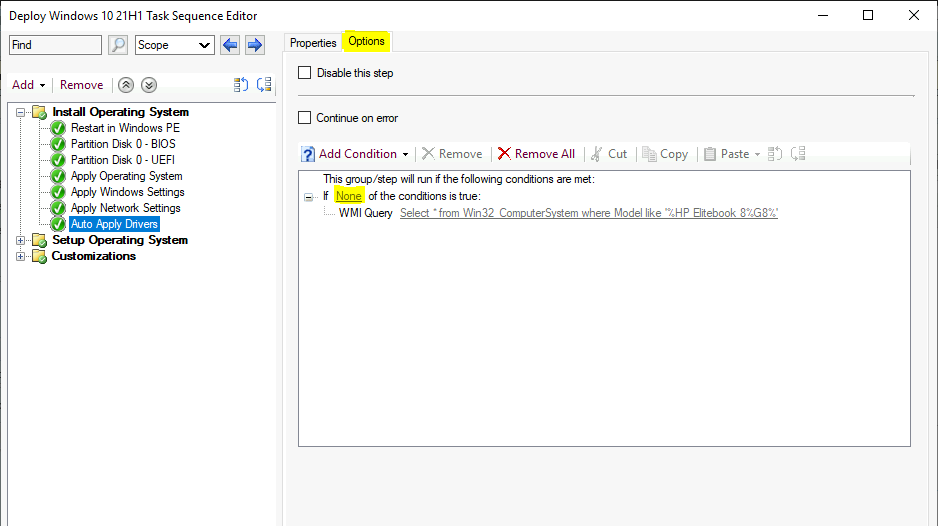938x526 pixels.
Task: Click green check icon for Auto Apply Drivers
Action: tap(58, 224)
